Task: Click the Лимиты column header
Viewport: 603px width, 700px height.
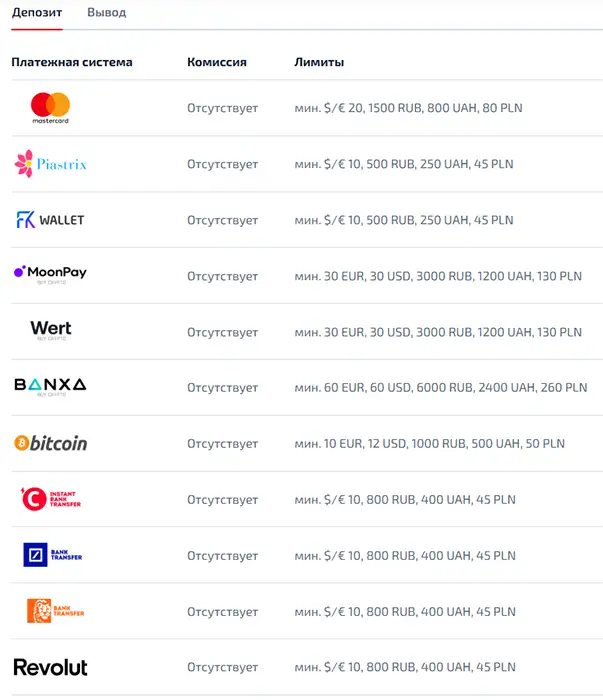Action: (319, 62)
